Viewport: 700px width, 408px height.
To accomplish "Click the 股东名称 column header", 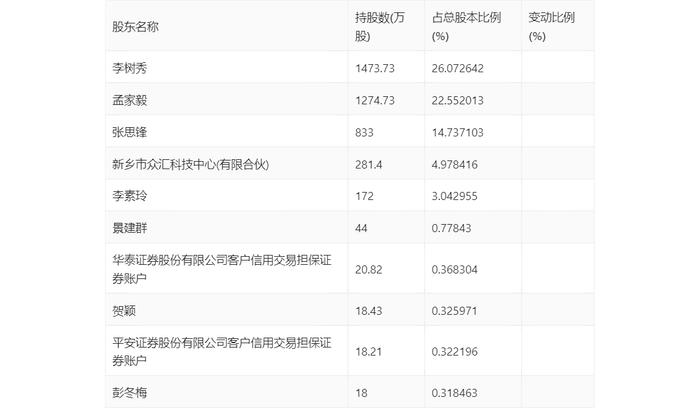I will [x=135, y=27].
